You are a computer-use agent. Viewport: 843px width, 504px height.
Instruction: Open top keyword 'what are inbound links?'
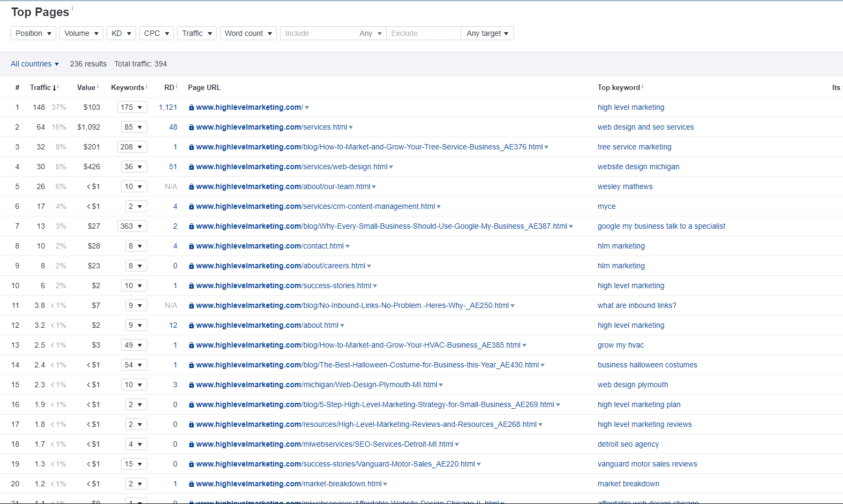pos(637,305)
